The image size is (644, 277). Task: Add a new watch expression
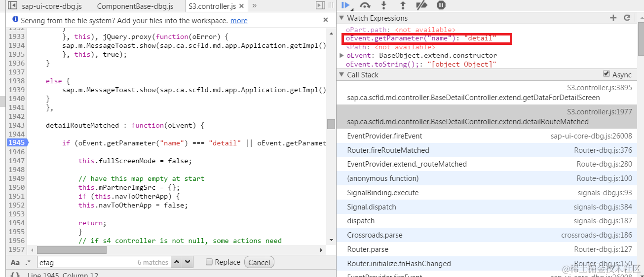click(613, 18)
